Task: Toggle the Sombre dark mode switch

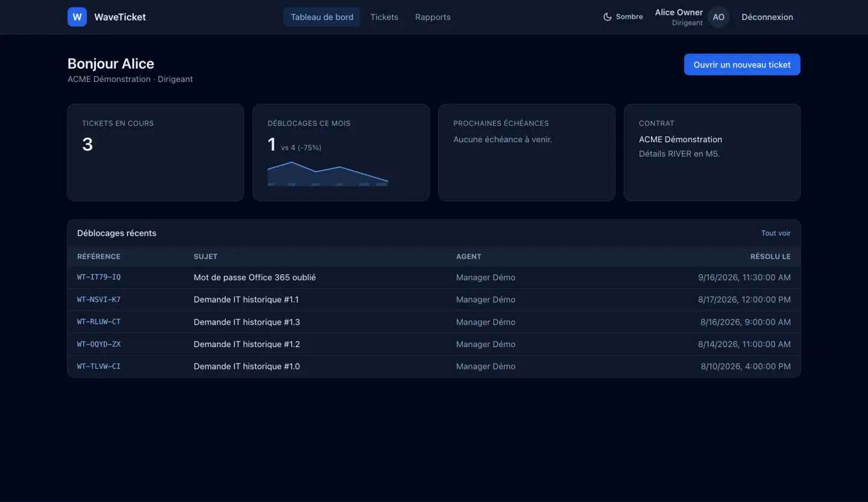Action: pyautogui.click(x=623, y=17)
